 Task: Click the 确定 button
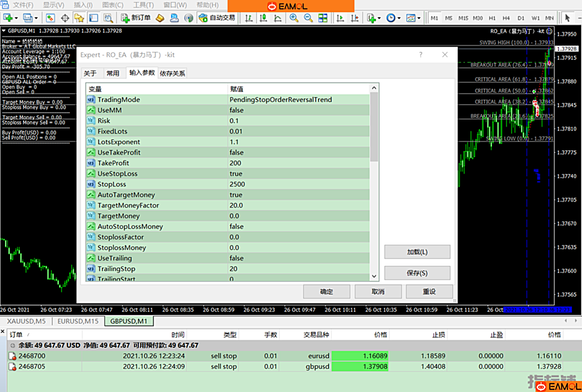point(326,291)
